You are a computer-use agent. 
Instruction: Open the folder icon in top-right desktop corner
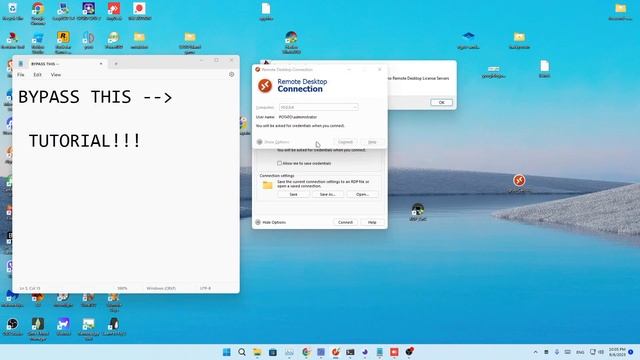click(x=620, y=11)
